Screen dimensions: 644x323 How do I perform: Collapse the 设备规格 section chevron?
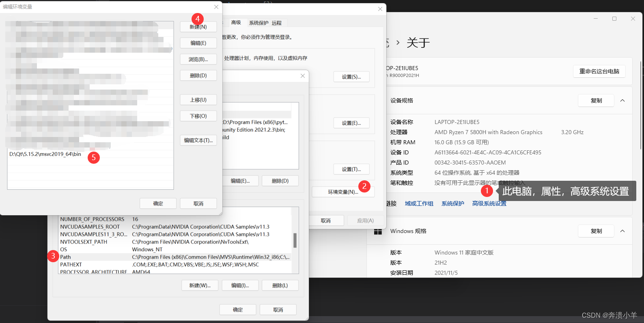pyautogui.click(x=622, y=101)
